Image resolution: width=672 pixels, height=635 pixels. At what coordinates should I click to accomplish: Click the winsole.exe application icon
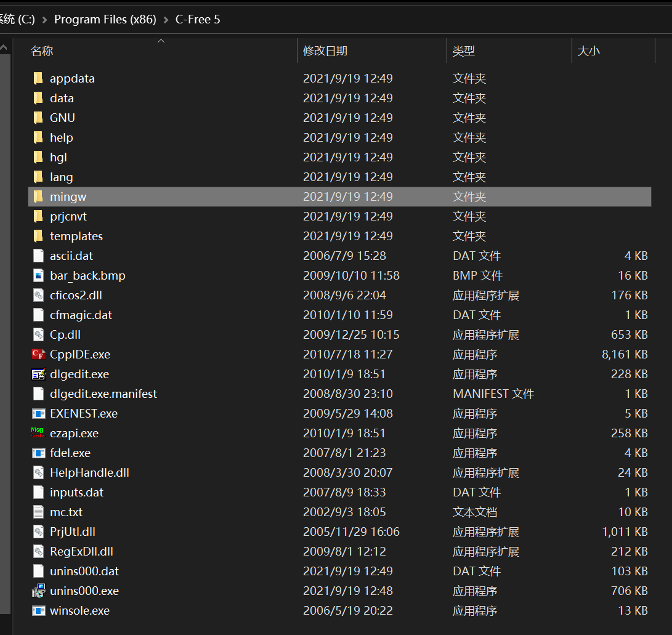tap(39, 610)
